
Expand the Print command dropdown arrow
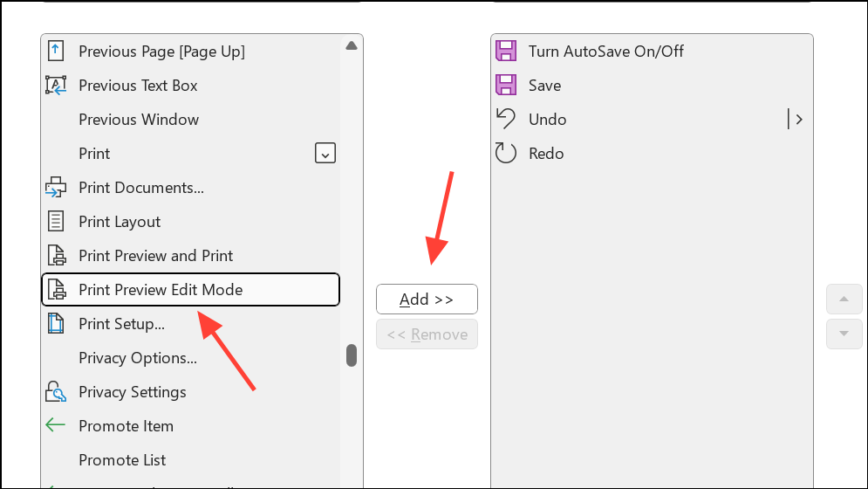click(325, 153)
